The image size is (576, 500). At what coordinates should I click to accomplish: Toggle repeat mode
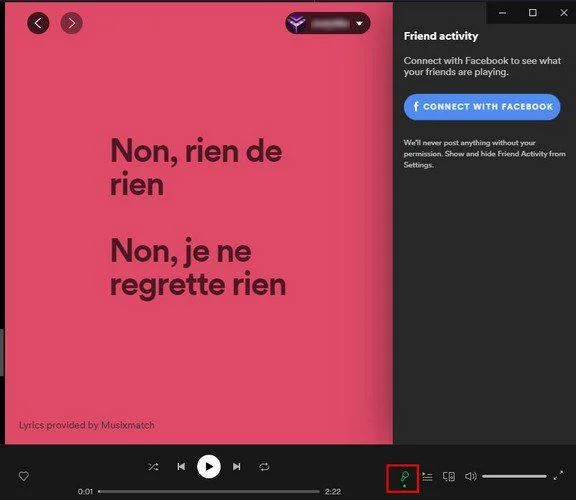tap(264, 467)
